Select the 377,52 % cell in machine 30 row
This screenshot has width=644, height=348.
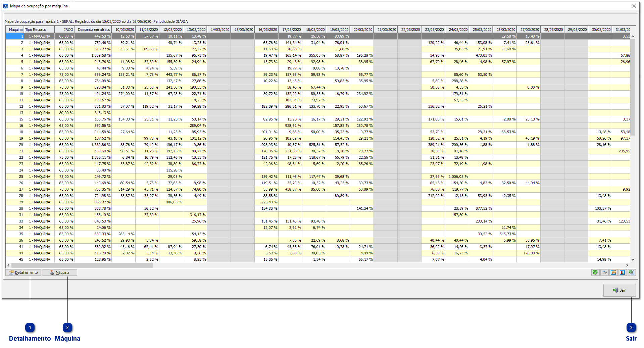481,208
